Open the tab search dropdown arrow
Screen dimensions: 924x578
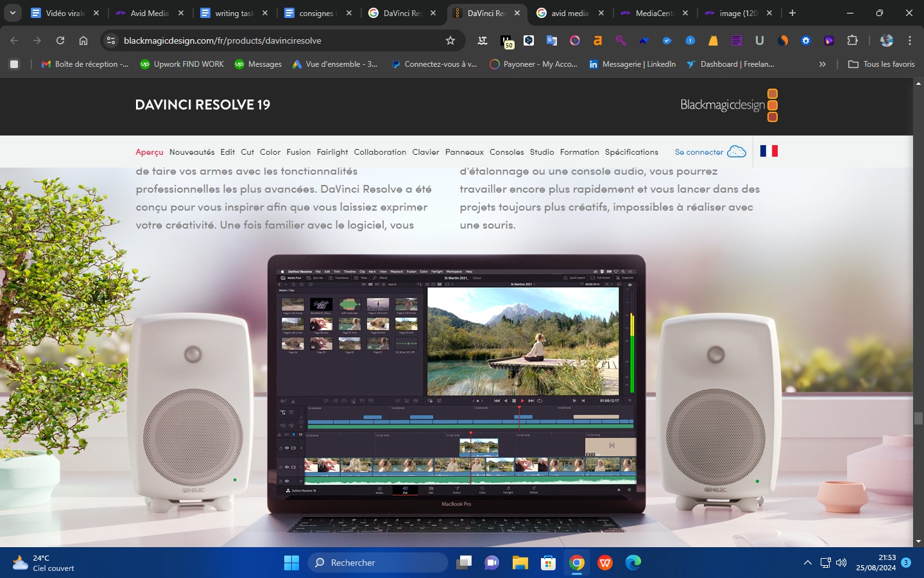pos(12,13)
